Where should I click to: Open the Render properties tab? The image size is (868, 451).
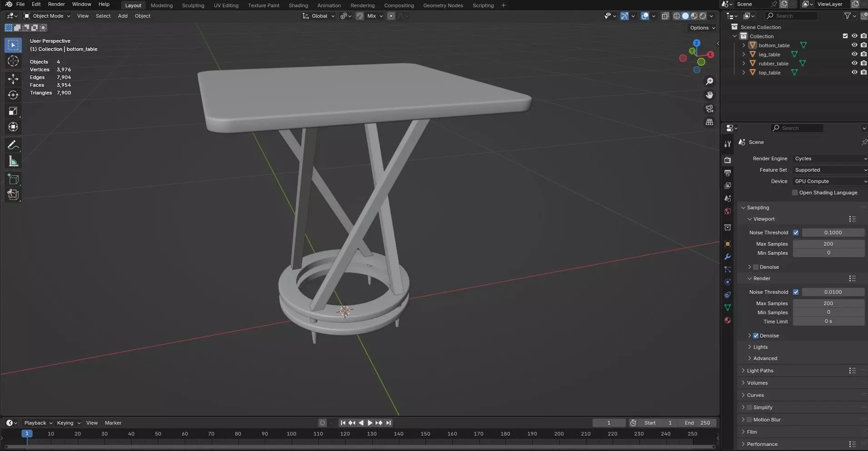(728, 160)
